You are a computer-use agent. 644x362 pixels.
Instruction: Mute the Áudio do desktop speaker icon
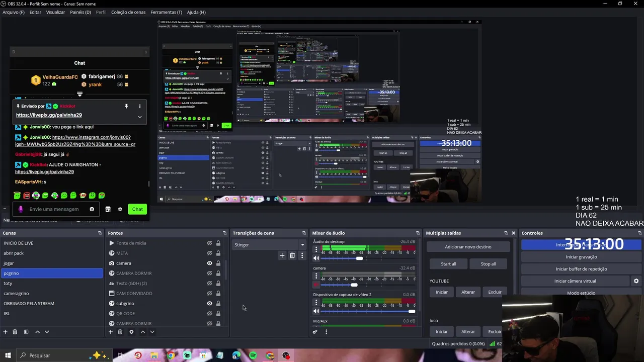tap(316, 258)
